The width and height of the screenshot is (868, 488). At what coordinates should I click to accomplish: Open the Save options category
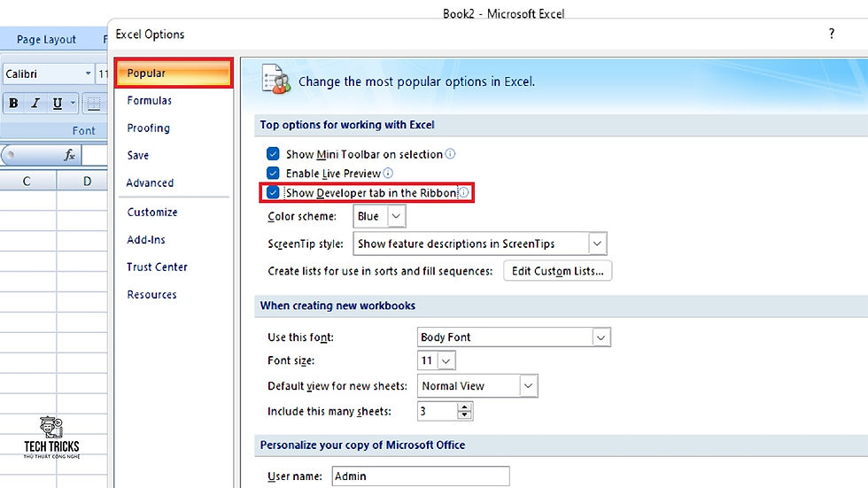[138, 156]
